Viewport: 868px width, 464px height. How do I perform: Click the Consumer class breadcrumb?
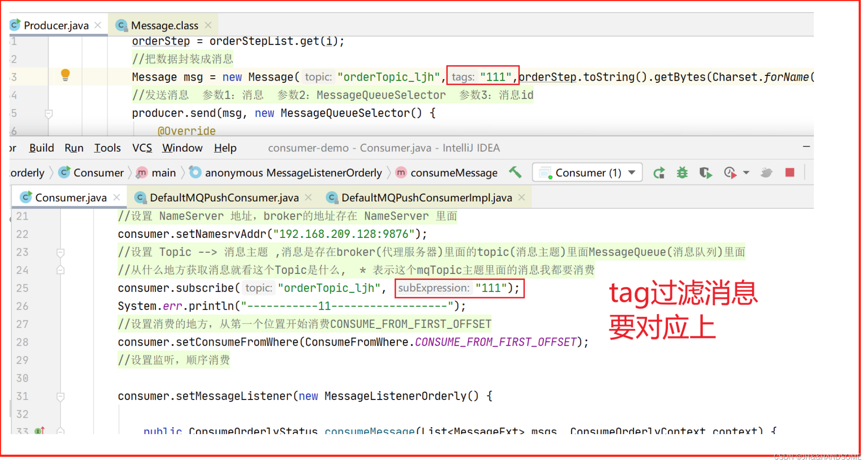(x=91, y=172)
